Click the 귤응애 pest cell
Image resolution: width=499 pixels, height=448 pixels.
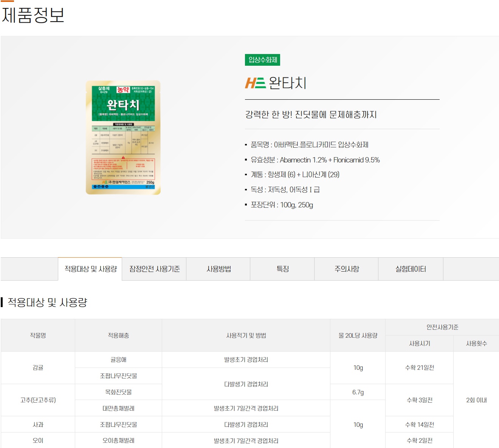click(118, 360)
